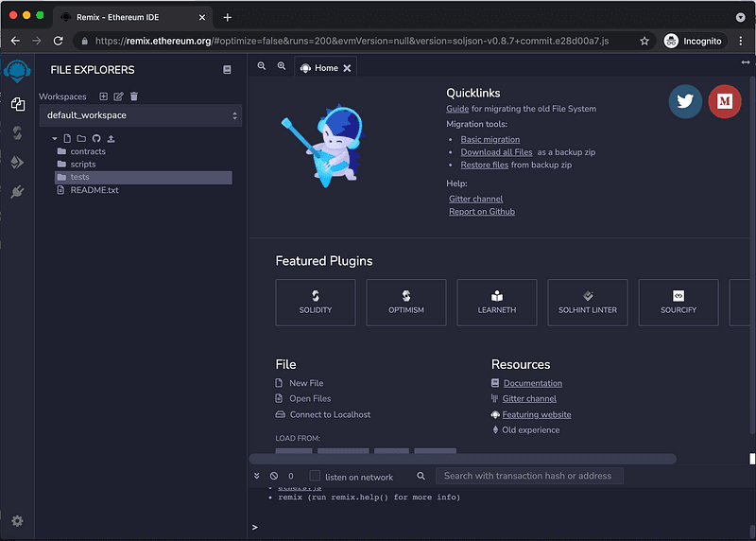
Task: Open the File Explorers sidebar icon
Action: (x=18, y=104)
